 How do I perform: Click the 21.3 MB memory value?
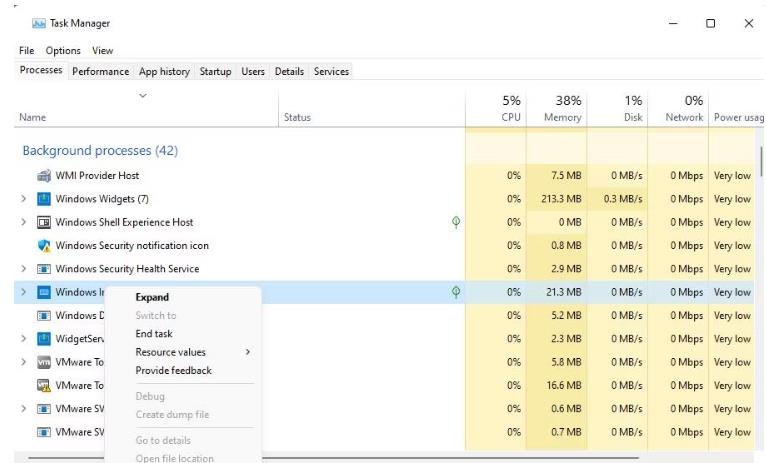[x=564, y=292]
